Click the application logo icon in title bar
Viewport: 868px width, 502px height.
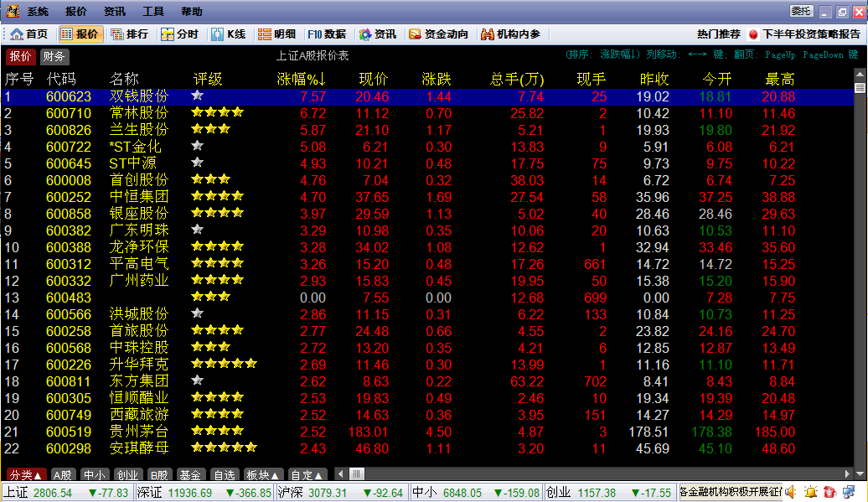[x=13, y=11]
